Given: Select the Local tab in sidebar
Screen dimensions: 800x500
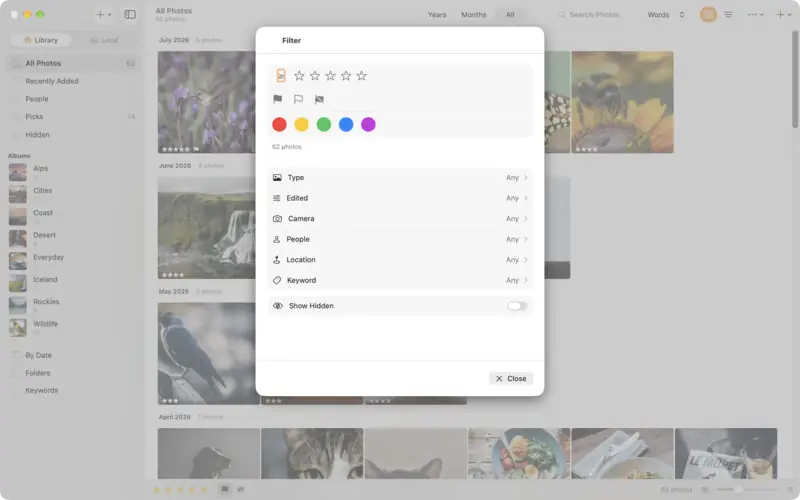Looking at the screenshot, I should [104, 40].
